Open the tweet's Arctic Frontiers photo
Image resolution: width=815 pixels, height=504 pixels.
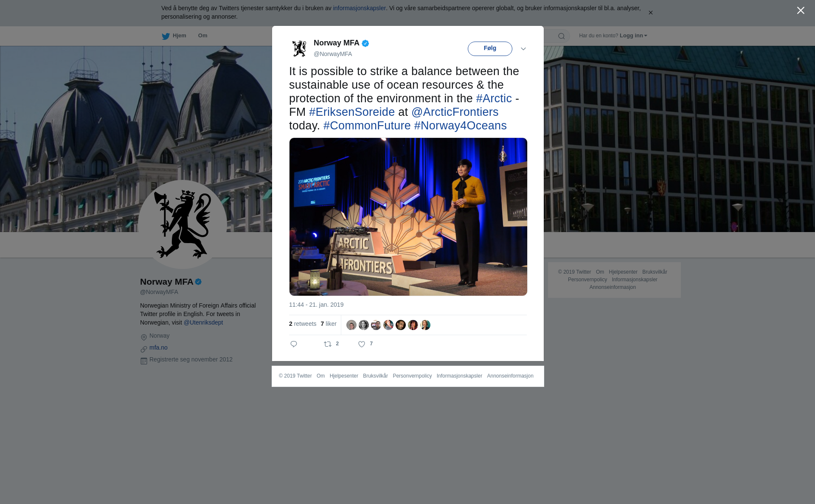click(408, 217)
